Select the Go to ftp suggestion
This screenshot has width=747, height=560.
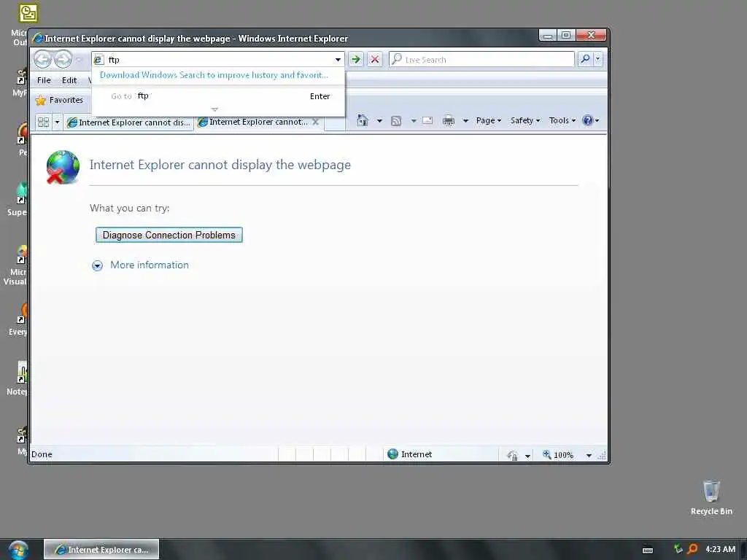218,96
